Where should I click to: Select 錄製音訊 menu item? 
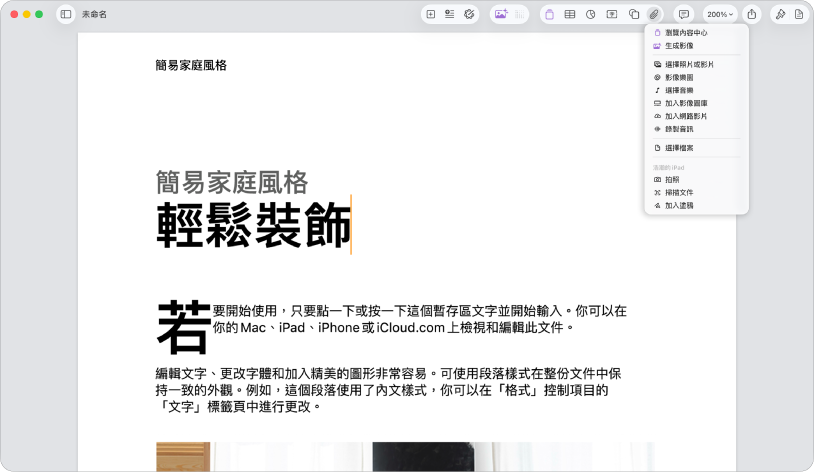coord(696,129)
